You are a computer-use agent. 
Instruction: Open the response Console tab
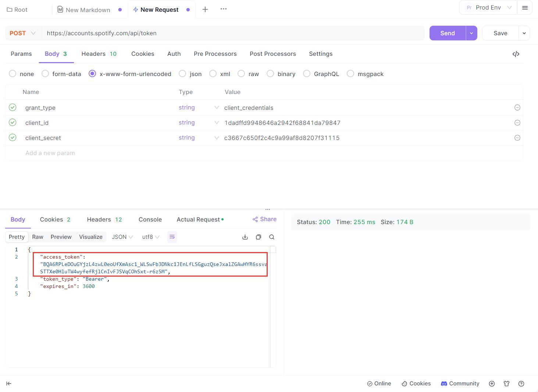(x=150, y=220)
